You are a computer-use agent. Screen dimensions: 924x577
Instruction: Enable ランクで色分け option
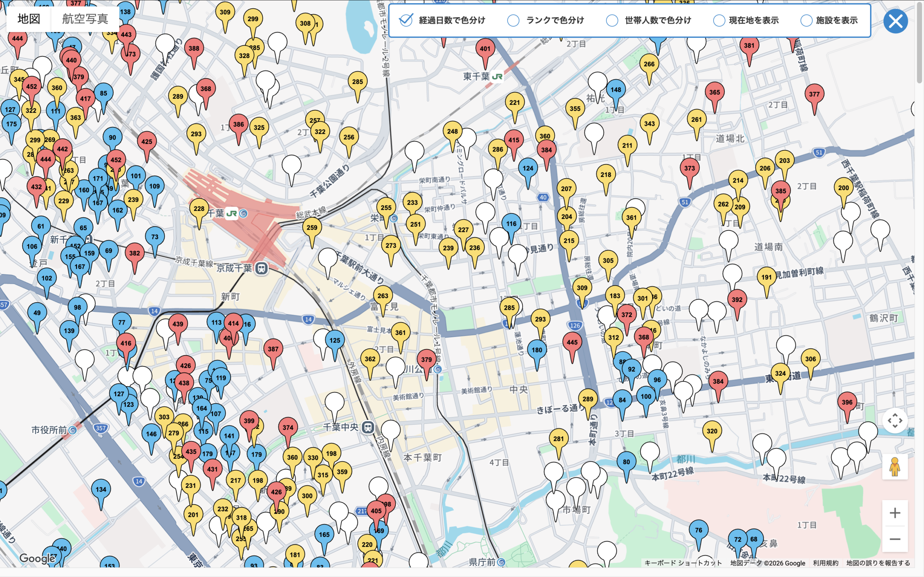tap(513, 21)
